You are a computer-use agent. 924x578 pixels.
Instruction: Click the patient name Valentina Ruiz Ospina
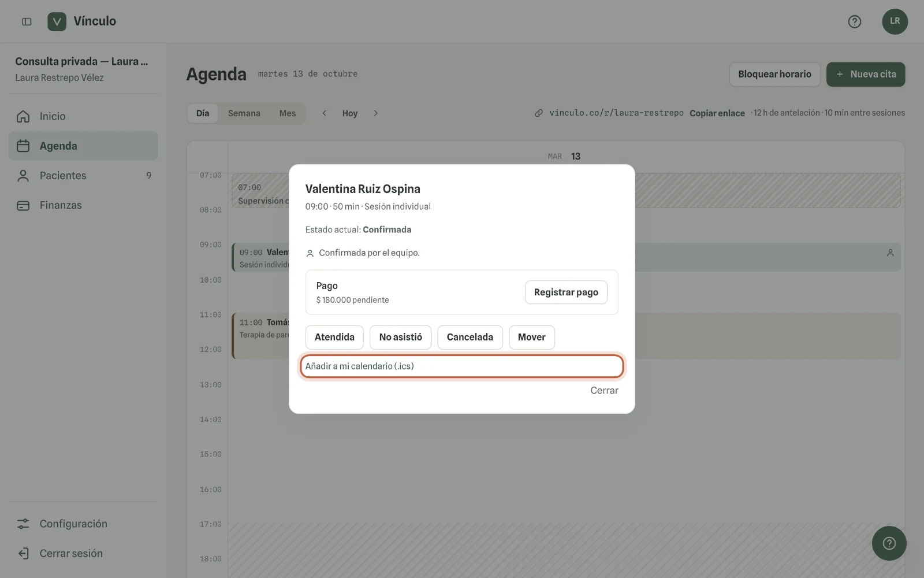pos(363,189)
